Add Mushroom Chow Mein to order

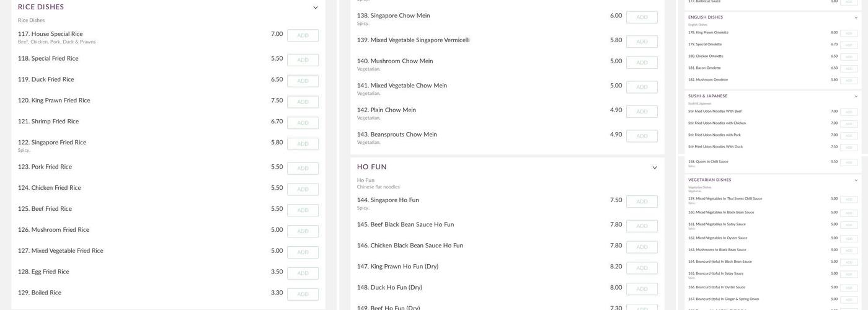tap(642, 63)
